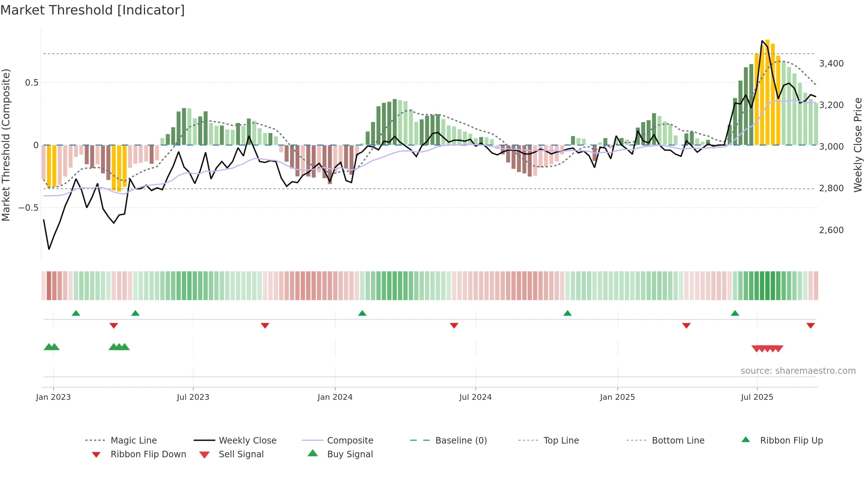Click the Ribbon Flip Down marker in June 2024
This screenshot has width=868, height=488.
[454, 326]
